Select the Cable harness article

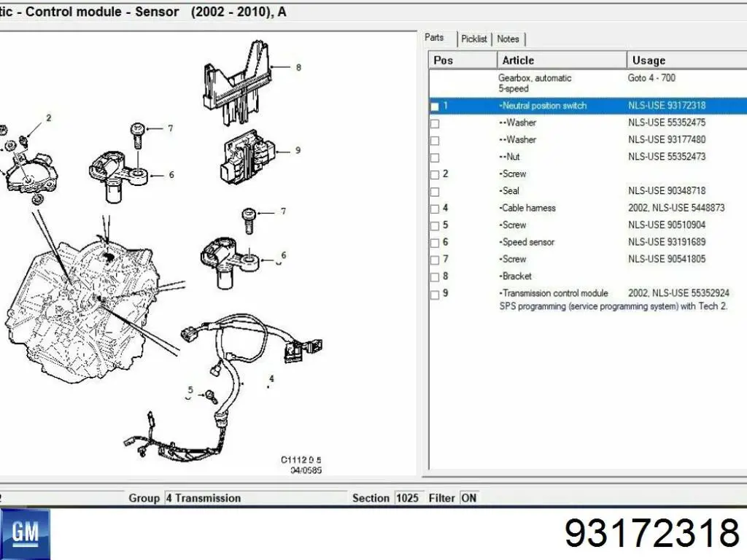[x=527, y=208]
